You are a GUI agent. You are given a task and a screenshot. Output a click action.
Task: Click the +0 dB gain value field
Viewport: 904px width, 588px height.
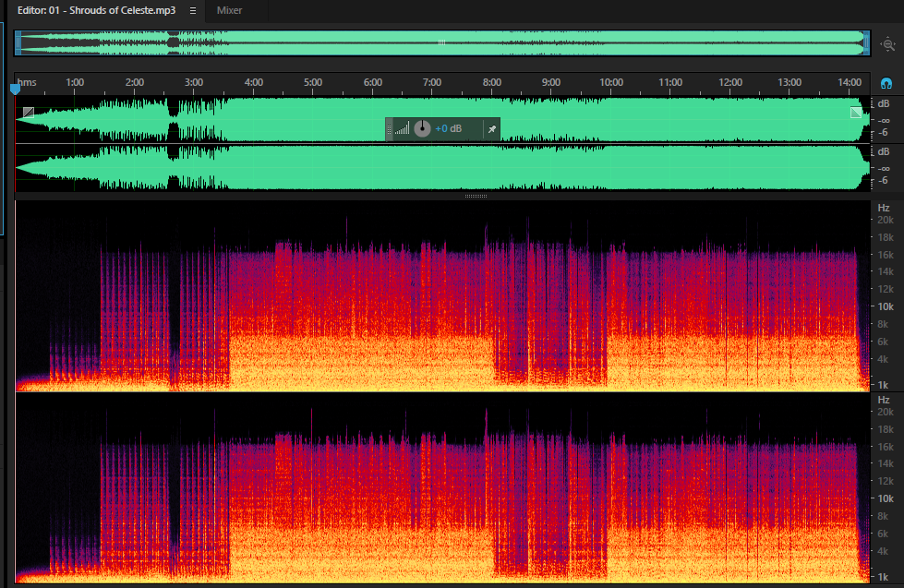(x=448, y=128)
